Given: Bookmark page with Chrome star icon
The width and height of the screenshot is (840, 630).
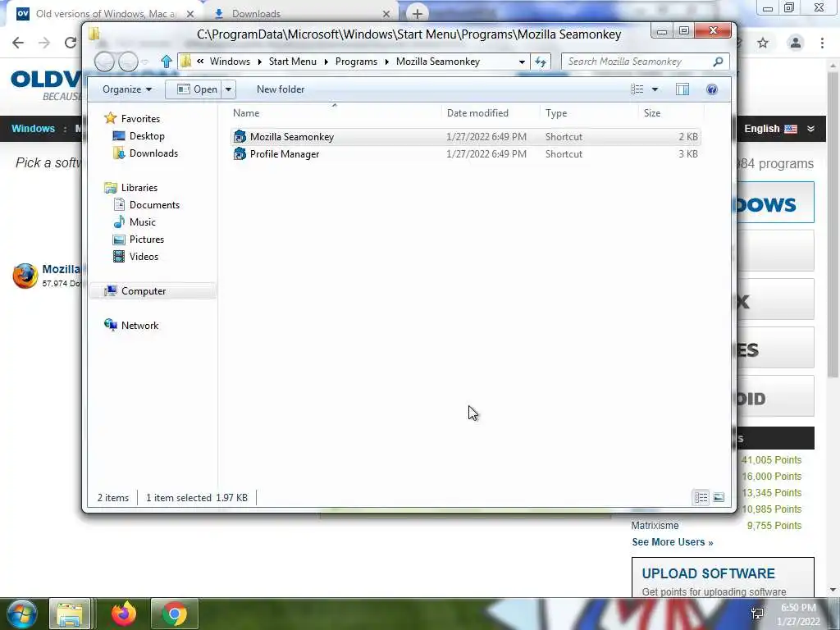Looking at the screenshot, I should point(763,43).
